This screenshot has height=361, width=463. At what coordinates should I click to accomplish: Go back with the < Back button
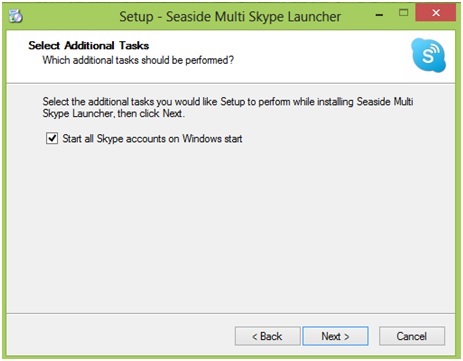tap(267, 336)
